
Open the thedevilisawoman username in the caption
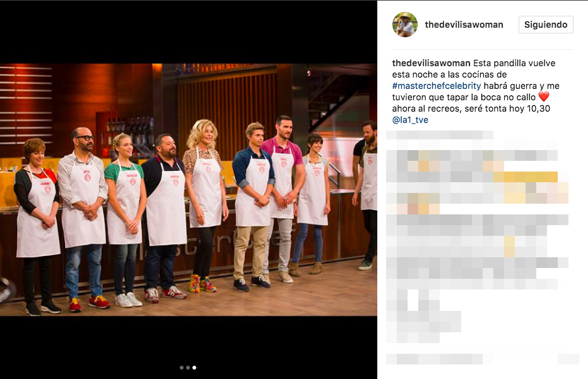coord(432,63)
